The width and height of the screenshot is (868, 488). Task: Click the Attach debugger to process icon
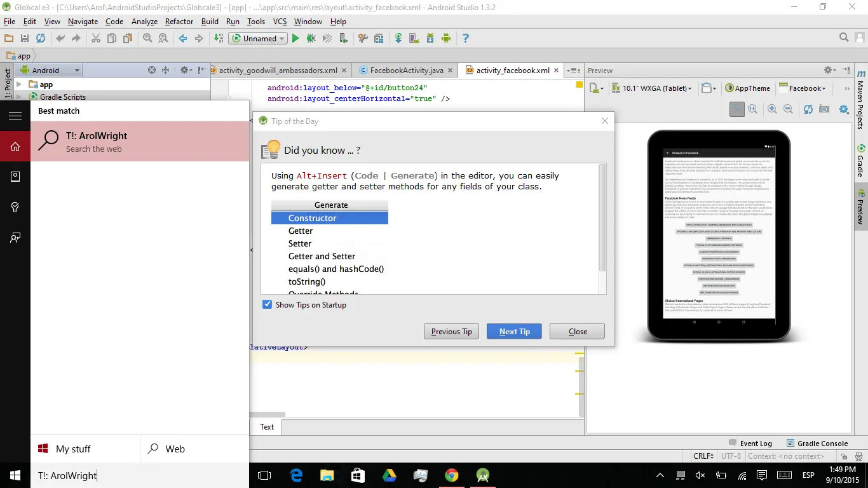[x=343, y=39]
